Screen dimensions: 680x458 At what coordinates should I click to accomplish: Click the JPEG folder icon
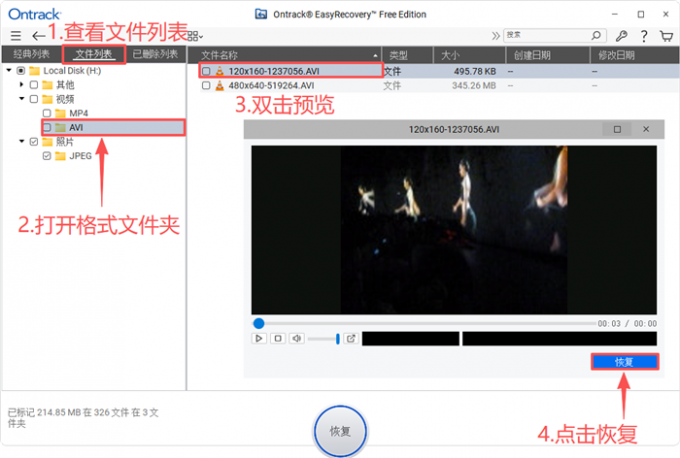point(60,156)
